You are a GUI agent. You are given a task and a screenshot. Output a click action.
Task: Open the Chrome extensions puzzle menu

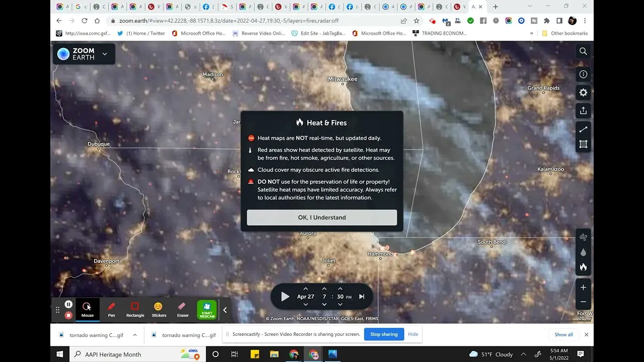coord(547,21)
